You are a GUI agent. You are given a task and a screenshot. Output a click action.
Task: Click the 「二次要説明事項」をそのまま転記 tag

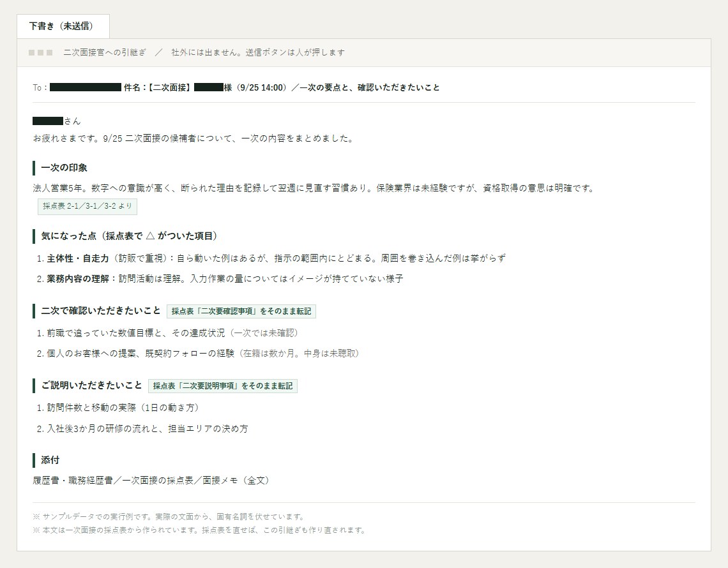click(223, 385)
